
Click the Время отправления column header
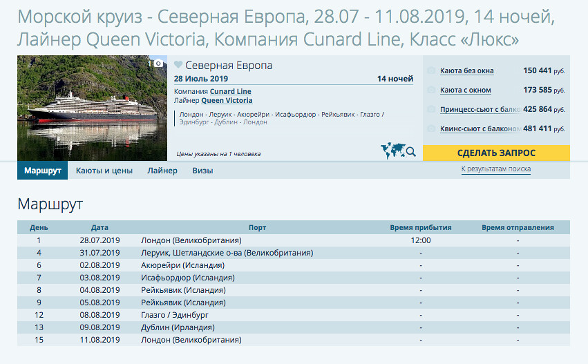coord(518,227)
